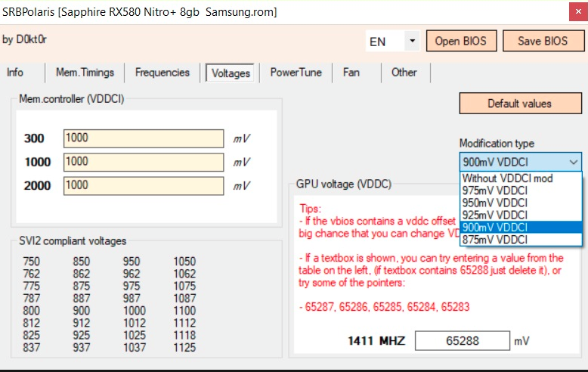The height and width of the screenshot is (372, 588).
Task: Focus the 1000 MHz VDDCI voltage field
Action: [144, 162]
